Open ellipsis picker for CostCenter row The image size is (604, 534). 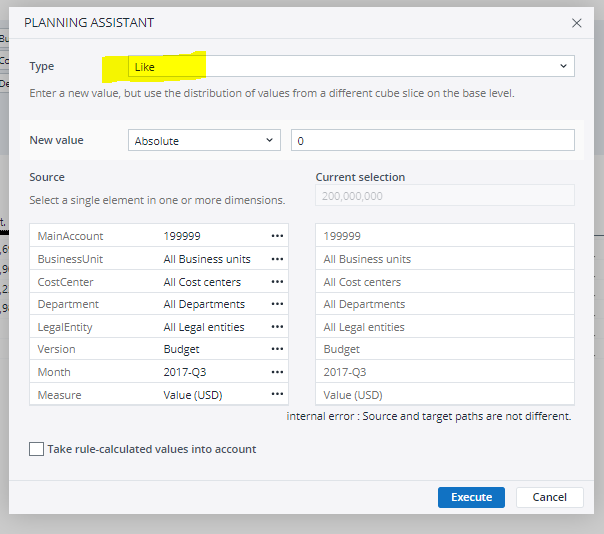point(277,282)
